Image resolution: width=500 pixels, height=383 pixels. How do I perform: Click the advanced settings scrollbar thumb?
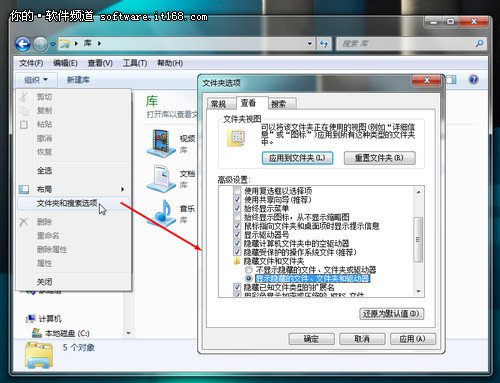coord(418,239)
